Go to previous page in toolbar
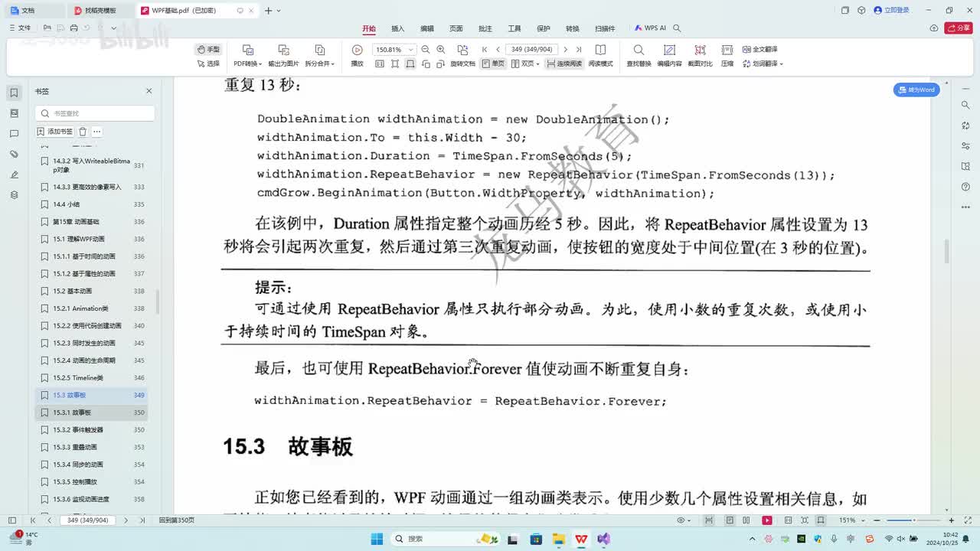Image resolution: width=980 pixels, height=551 pixels. 498,49
